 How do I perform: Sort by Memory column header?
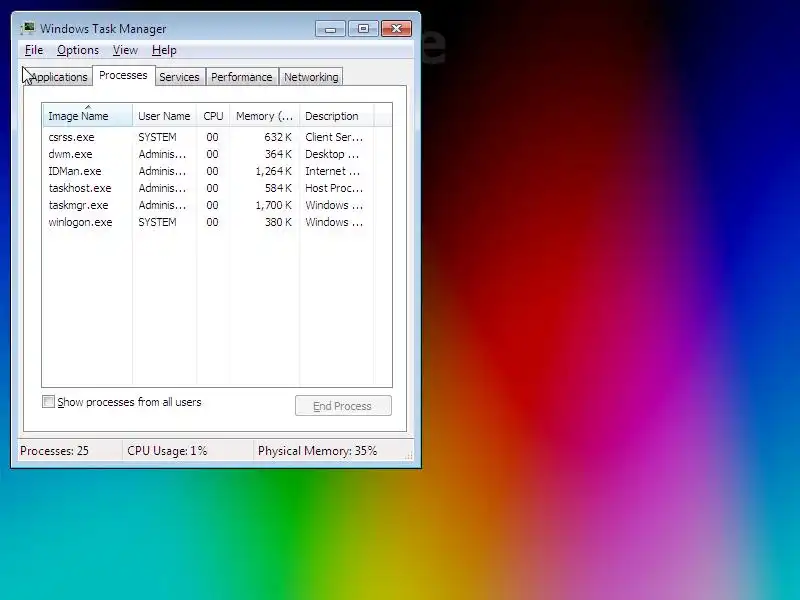(x=264, y=116)
